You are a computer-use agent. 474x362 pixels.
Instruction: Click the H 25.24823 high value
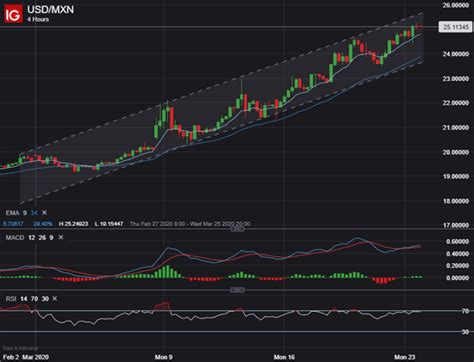73,224
